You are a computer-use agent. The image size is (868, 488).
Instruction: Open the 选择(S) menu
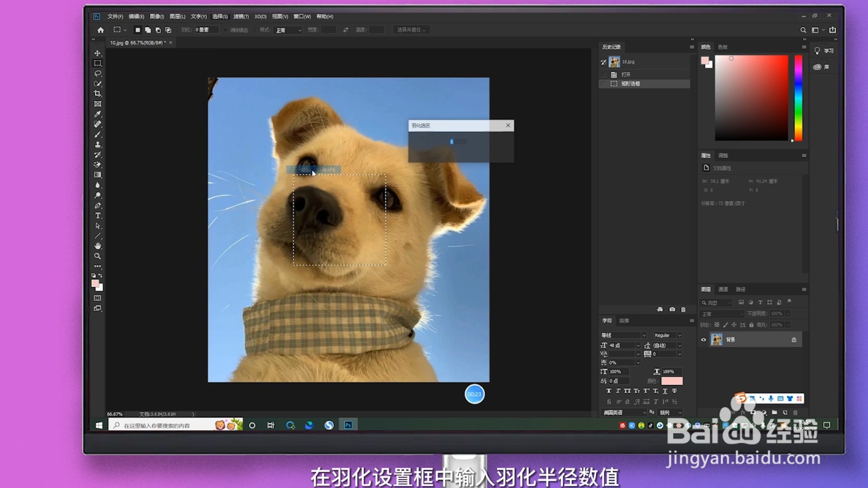220,16
